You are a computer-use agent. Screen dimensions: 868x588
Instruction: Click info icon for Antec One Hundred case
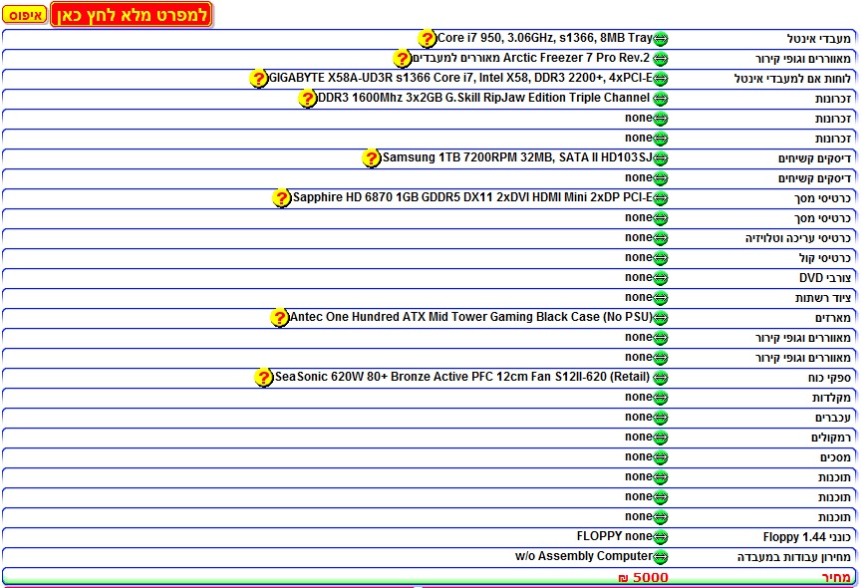(x=280, y=318)
